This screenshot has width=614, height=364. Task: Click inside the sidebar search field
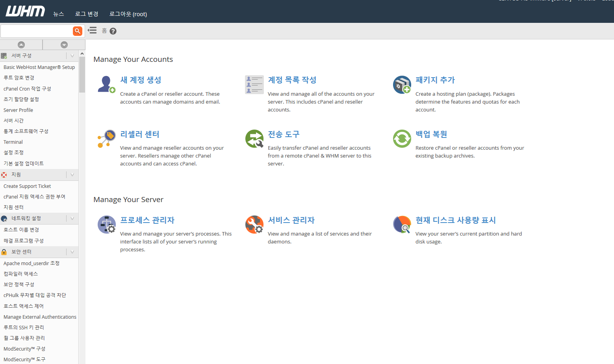(x=36, y=31)
